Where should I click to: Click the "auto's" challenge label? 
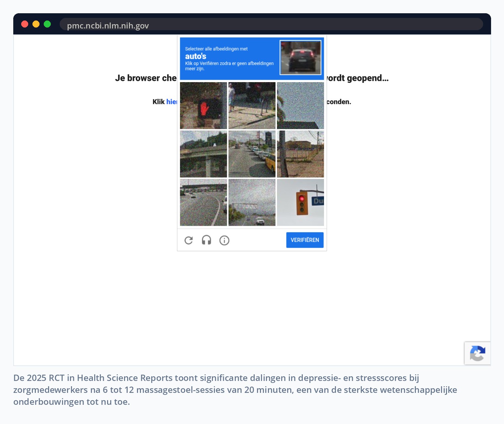[x=196, y=56]
